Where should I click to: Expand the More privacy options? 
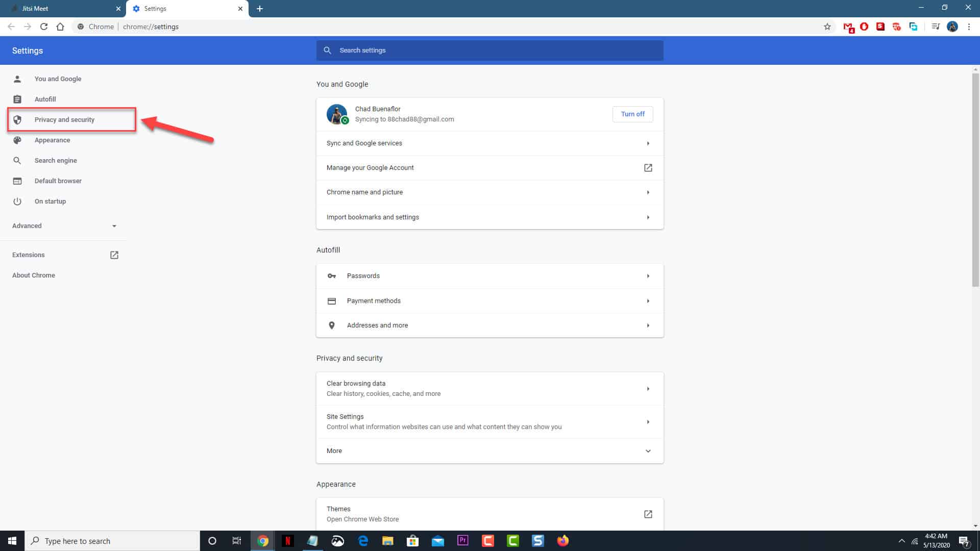[x=489, y=451]
